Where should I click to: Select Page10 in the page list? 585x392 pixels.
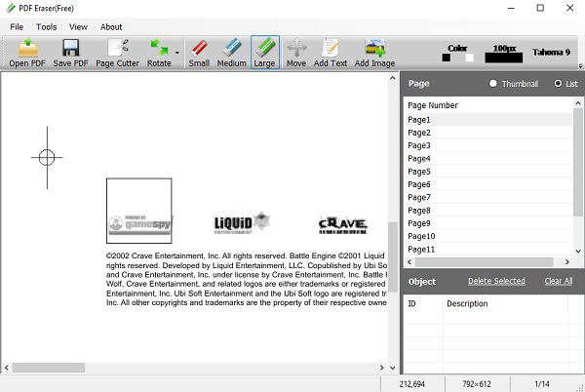488,236
